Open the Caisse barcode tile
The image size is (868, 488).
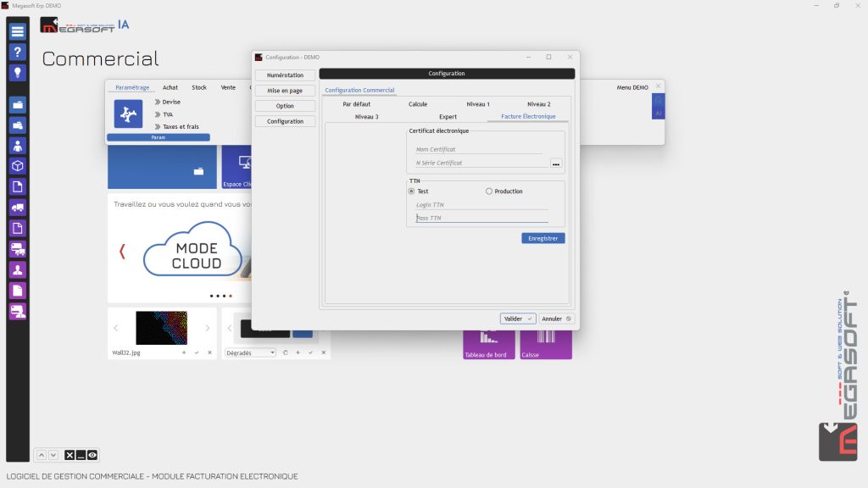click(x=546, y=345)
